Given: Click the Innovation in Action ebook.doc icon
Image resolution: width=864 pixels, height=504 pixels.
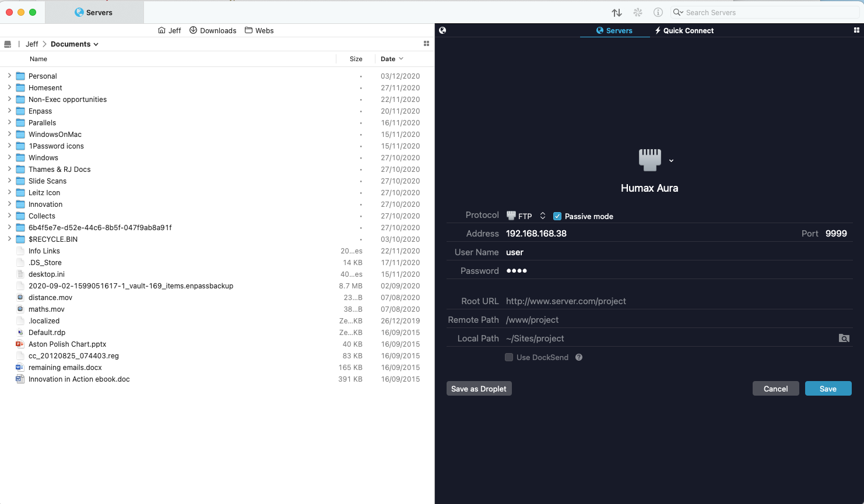Looking at the screenshot, I should point(20,379).
